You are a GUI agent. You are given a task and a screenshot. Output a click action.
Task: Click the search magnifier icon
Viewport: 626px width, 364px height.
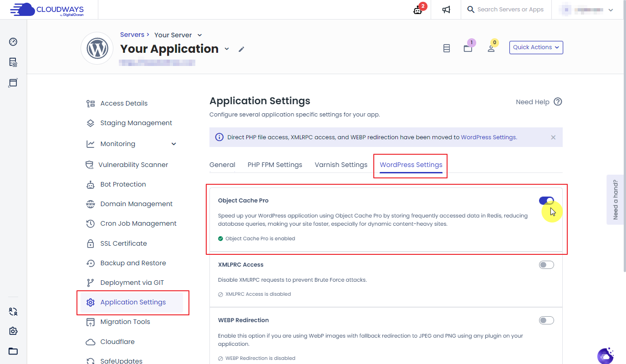point(471,10)
